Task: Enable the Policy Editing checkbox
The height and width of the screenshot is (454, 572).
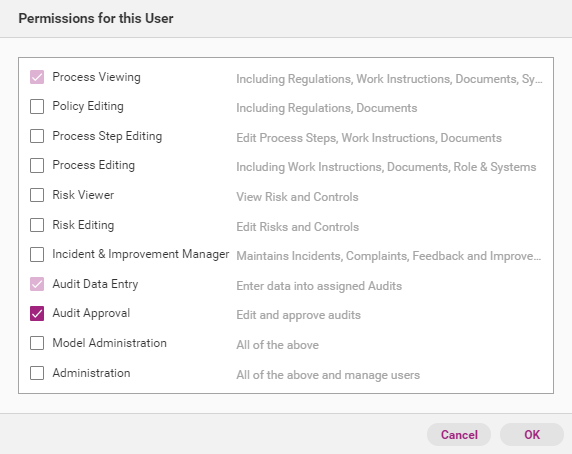Action: (37, 106)
